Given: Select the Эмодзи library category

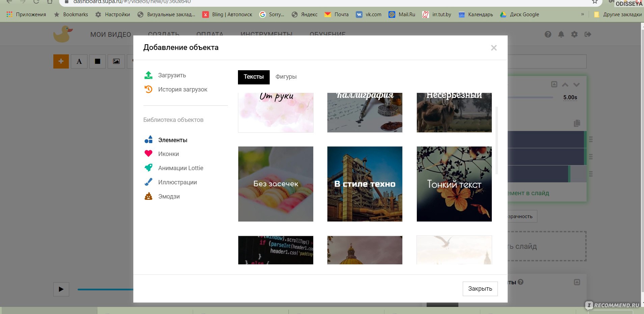Looking at the screenshot, I should (169, 196).
